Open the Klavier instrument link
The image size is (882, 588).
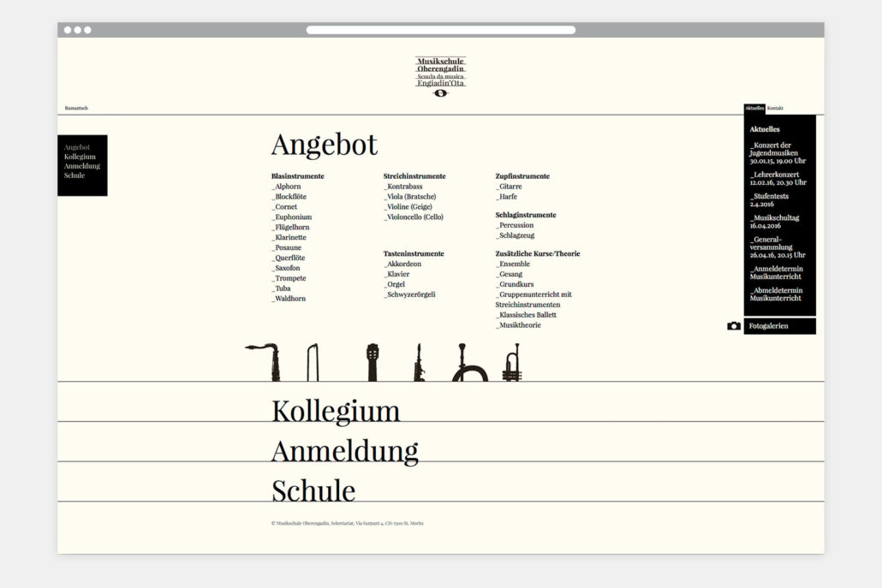396,275
